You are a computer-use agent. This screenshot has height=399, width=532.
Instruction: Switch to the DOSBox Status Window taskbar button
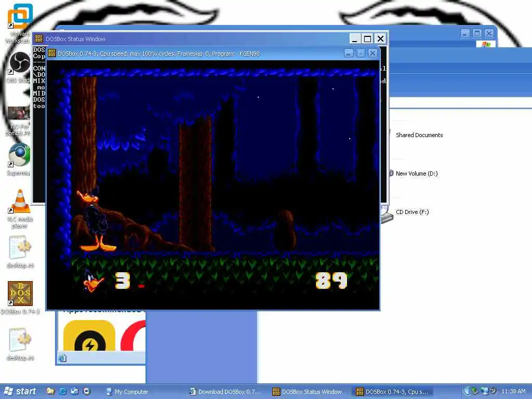tap(308, 392)
